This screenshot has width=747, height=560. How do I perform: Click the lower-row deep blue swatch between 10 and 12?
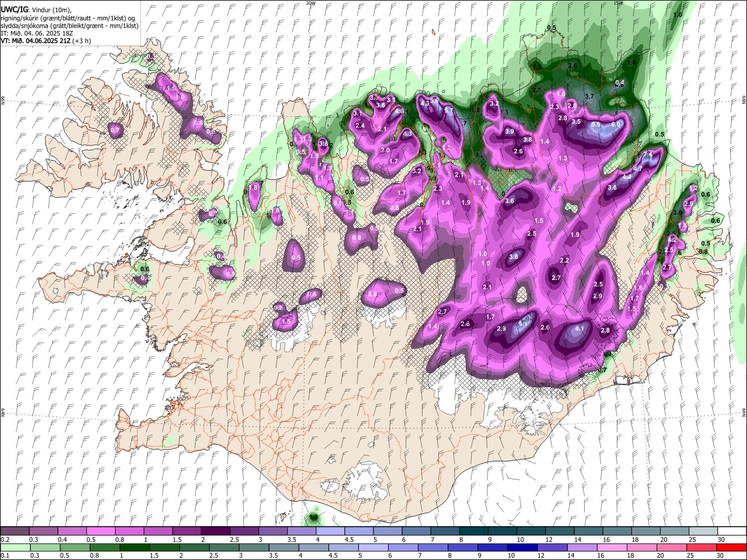click(523, 547)
